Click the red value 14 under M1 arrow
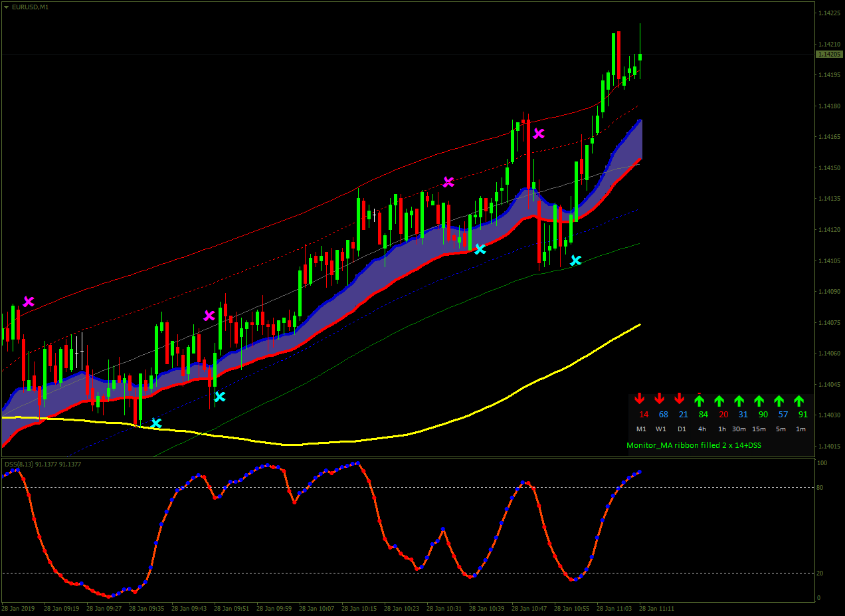Screen dimensions: 845x616 (x=644, y=415)
